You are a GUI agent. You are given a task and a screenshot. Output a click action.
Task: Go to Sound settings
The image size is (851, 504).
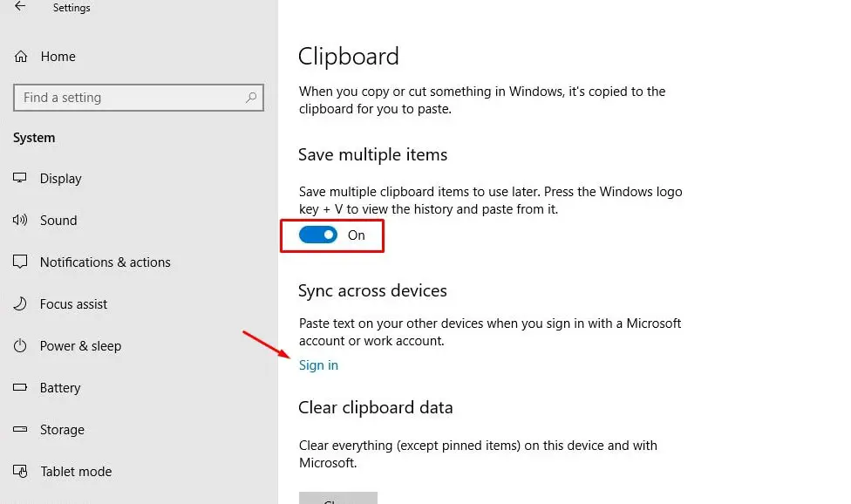58,221
